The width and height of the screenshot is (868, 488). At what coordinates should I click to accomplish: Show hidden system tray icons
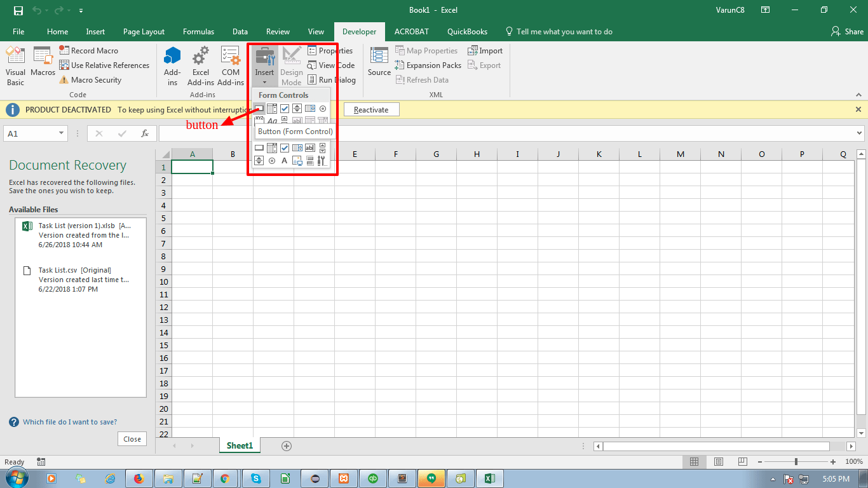[x=773, y=479]
